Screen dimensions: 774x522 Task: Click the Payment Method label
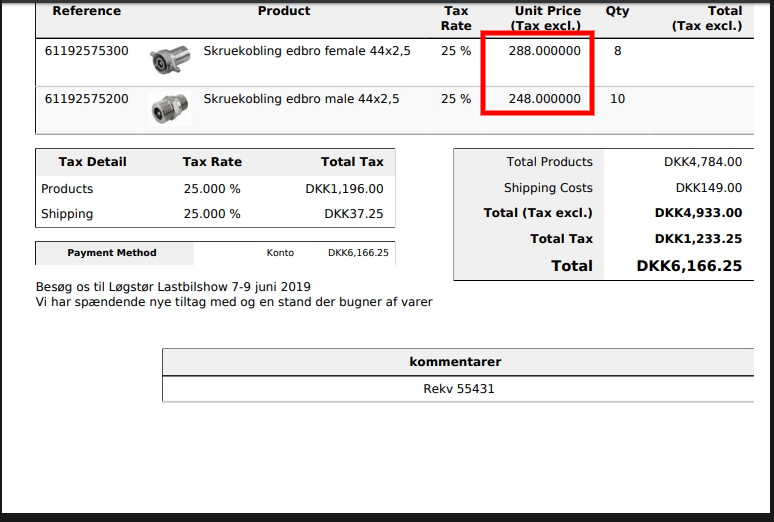click(x=112, y=253)
